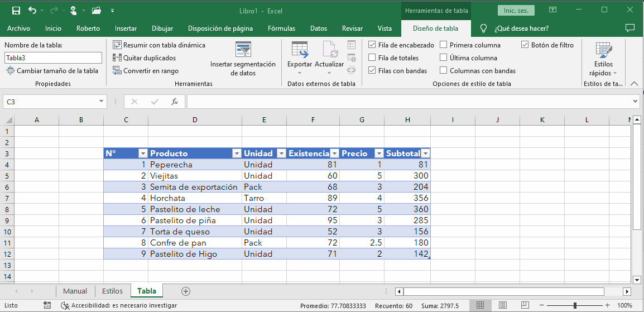Viewport: 644px width, 312px height.
Task: Uncheck Fila de encabezado
Action: pos(372,45)
